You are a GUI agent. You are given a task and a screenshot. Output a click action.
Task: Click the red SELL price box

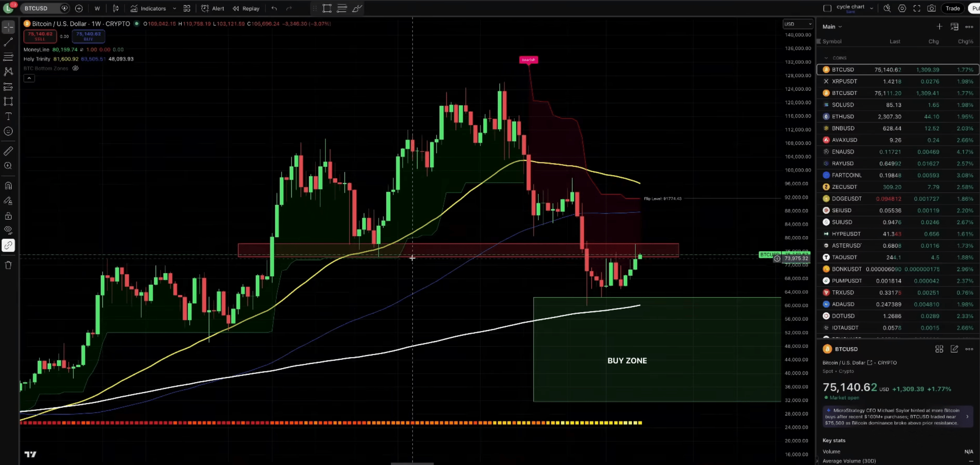pyautogui.click(x=40, y=36)
